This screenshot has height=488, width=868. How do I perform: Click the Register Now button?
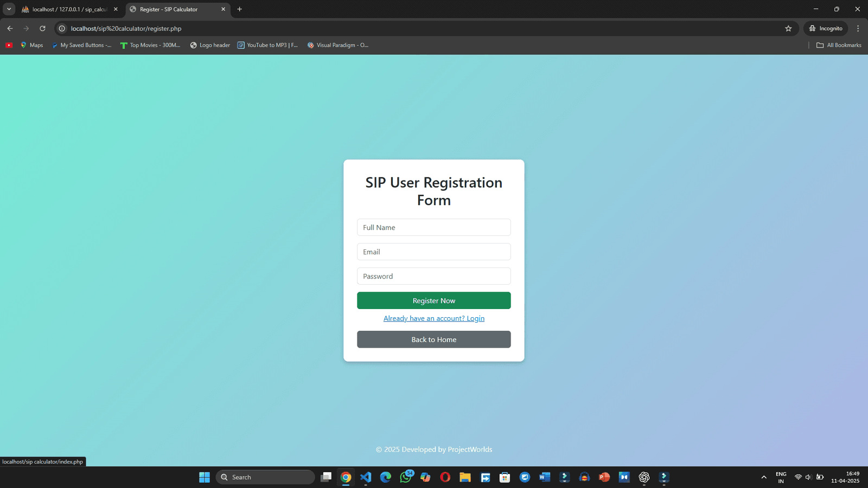(433, 300)
